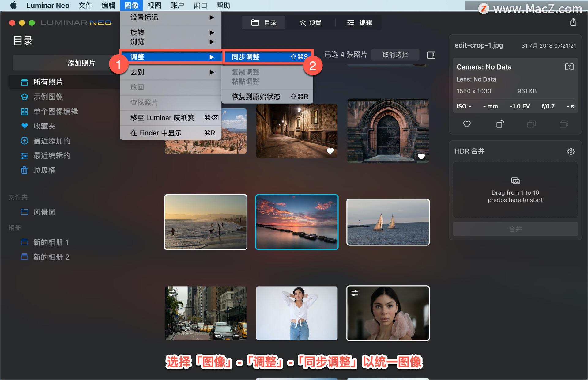Viewport: 588px width, 380px height.
Task: Select the woman in white shirt thumbnail
Action: click(x=297, y=313)
